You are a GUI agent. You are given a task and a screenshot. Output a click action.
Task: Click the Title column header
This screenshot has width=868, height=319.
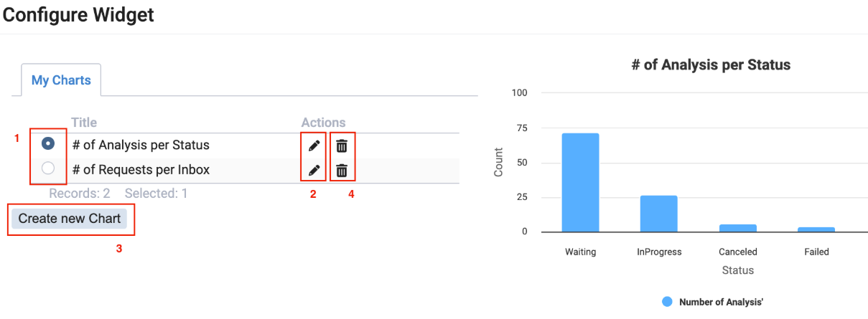(84, 123)
